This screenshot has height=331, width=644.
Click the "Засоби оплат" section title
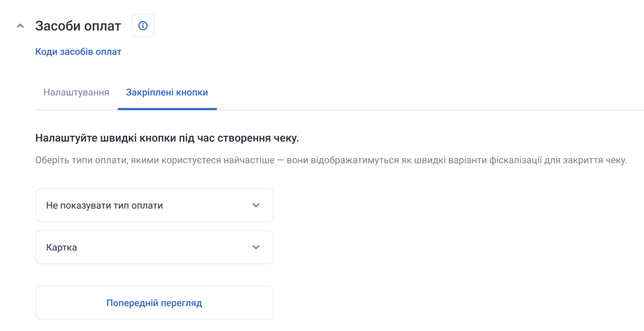(x=78, y=26)
